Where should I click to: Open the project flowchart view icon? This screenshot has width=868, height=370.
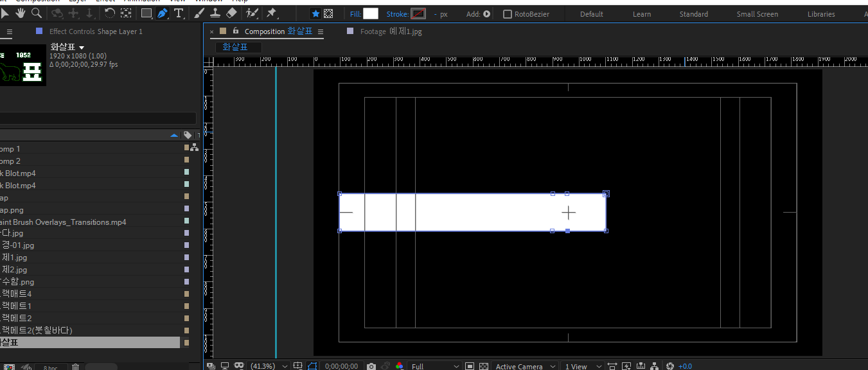[194, 148]
